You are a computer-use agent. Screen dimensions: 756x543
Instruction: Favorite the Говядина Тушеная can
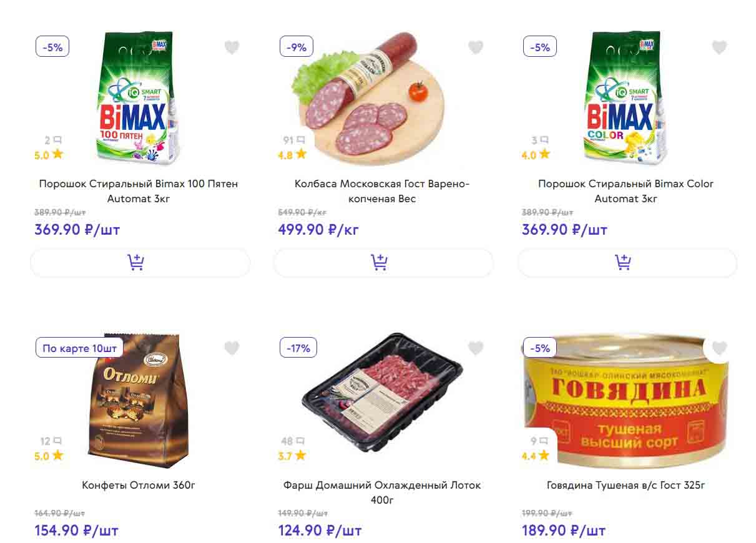(x=719, y=348)
